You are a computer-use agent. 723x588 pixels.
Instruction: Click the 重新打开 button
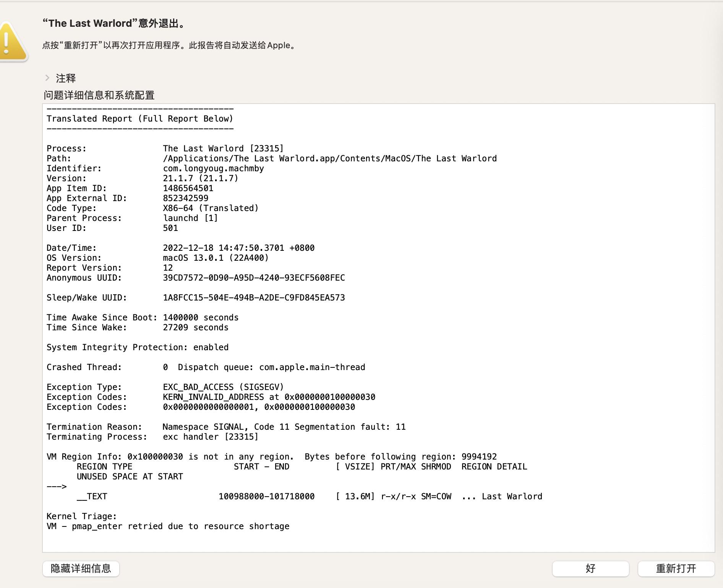(676, 569)
